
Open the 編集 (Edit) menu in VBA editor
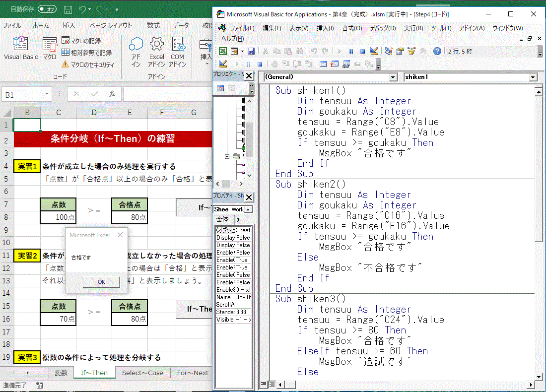coord(272,28)
